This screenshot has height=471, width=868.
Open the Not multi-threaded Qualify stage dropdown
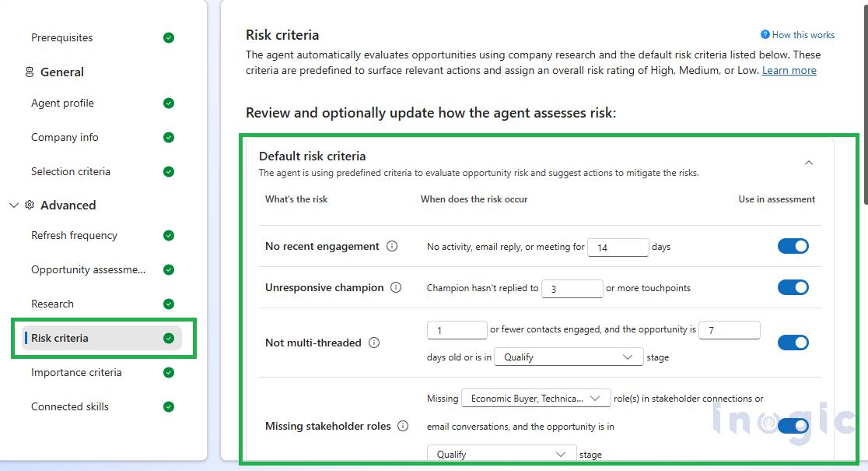click(569, 357)
